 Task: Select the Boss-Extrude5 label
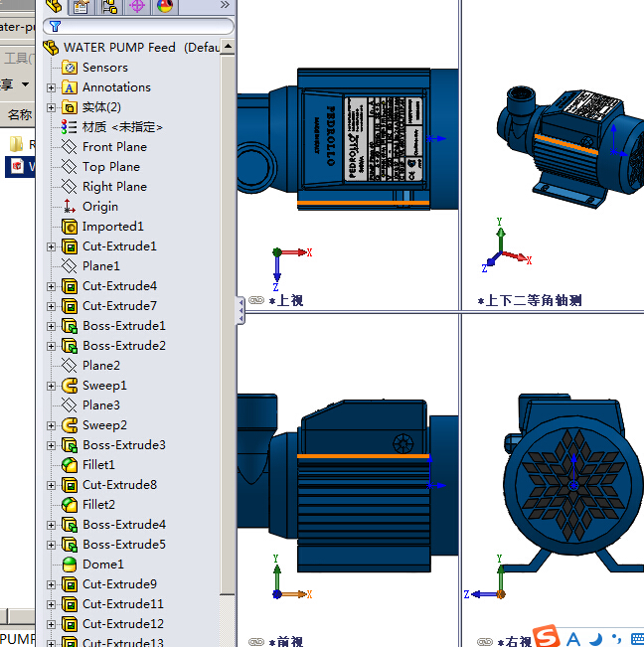click(x=124, y=545)
